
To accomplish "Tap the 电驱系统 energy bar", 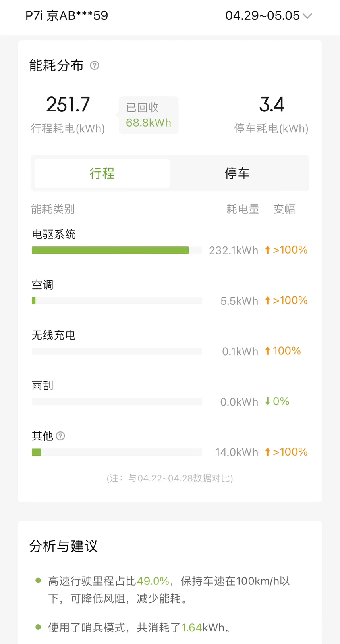I will pos(117,250).
